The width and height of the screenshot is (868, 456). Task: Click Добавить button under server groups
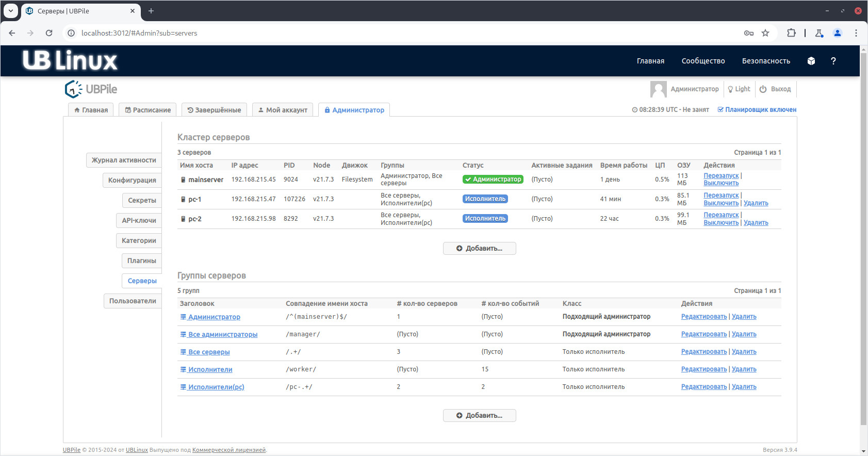click(x=479, y=415)
